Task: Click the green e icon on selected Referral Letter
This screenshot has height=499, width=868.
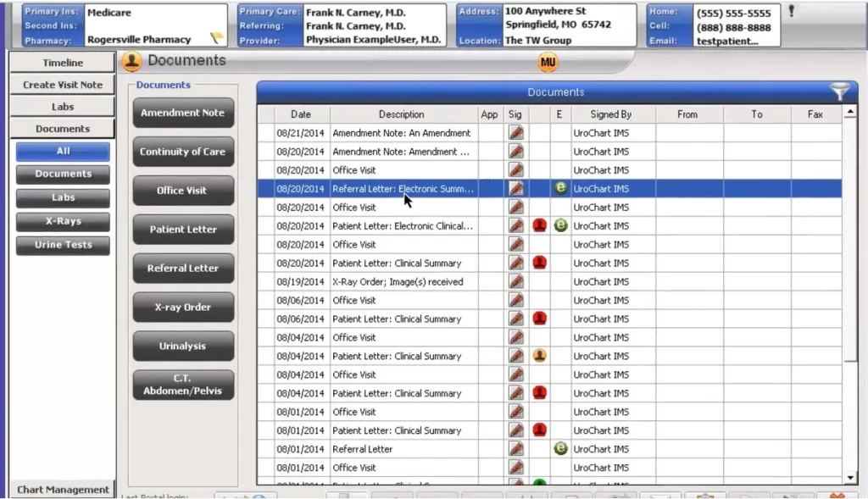Action: point(559,188)
